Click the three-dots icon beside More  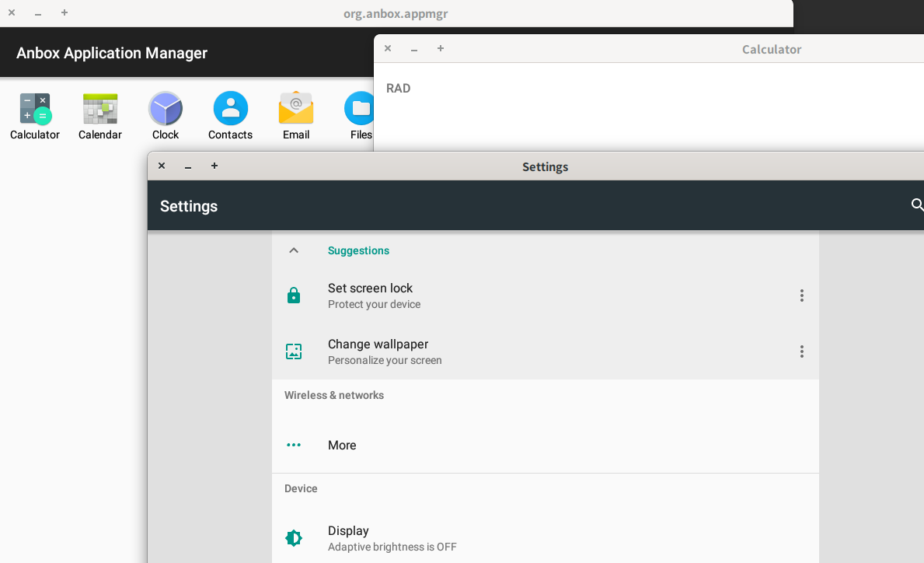[x=294, y=445]
